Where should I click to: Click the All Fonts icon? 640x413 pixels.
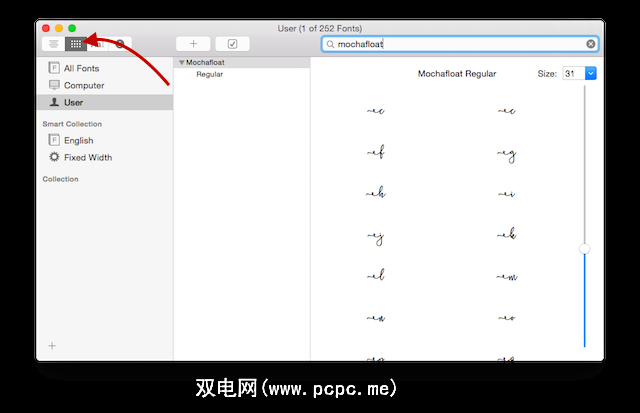point(54,68)
